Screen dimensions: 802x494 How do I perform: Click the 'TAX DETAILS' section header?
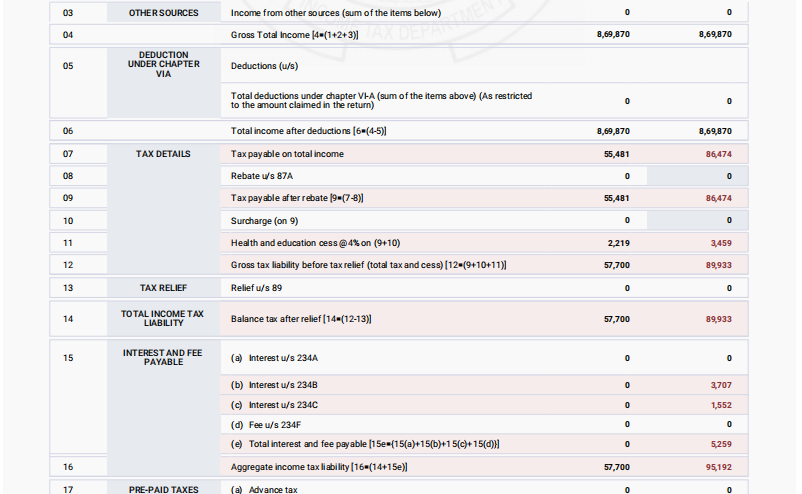click(163, 154)
